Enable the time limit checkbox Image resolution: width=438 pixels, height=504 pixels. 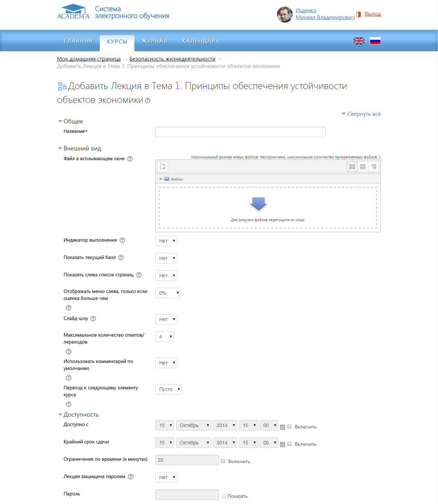point(223,461)
